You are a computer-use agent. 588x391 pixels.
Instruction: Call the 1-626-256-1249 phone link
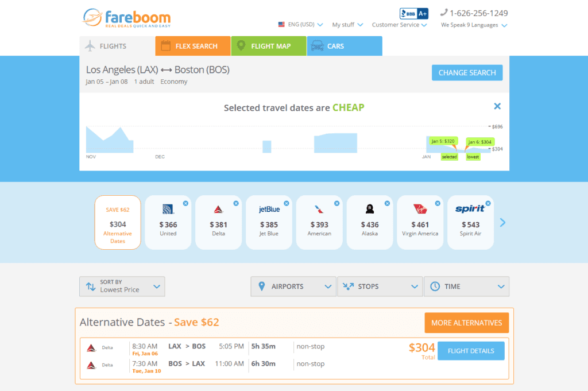478,13
